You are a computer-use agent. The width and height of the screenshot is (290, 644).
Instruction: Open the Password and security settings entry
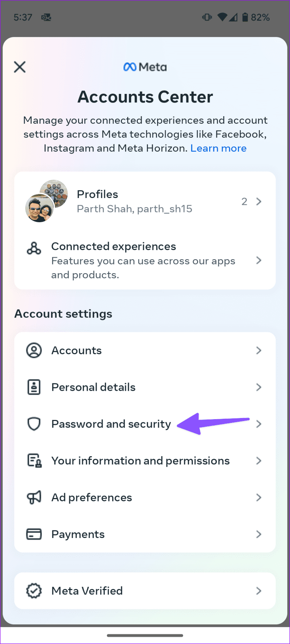coord(111,424)
